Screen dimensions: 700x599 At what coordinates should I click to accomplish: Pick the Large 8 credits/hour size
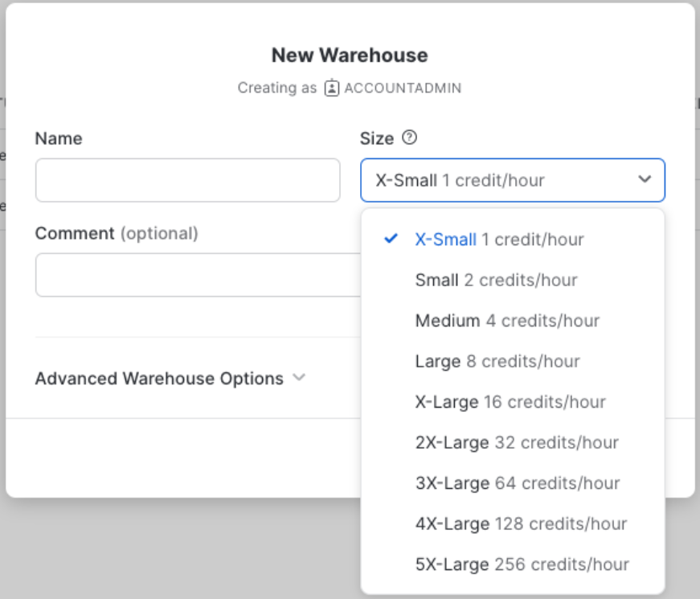coord(497,362)
